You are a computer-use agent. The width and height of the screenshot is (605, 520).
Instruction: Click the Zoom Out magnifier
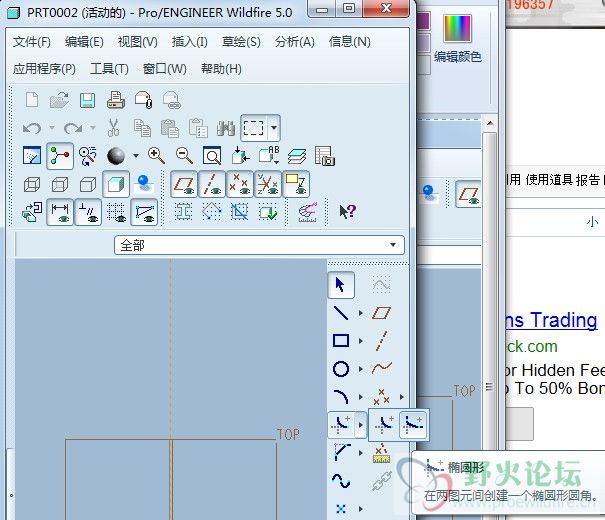pos(184,155)
